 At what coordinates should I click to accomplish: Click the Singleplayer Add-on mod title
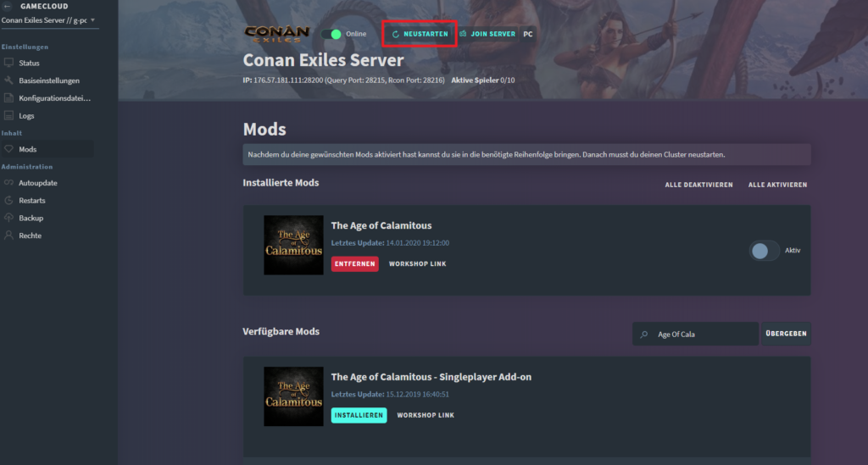[431, 377]
